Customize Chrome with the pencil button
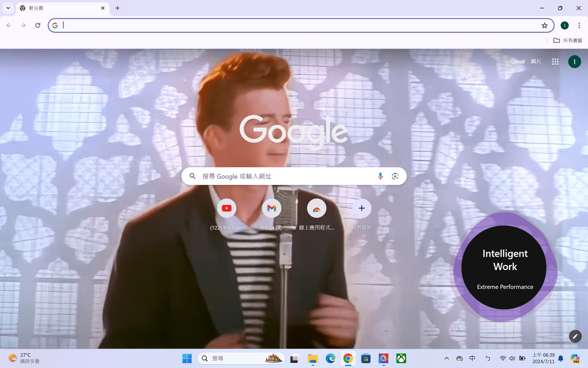 coord(575,336)
